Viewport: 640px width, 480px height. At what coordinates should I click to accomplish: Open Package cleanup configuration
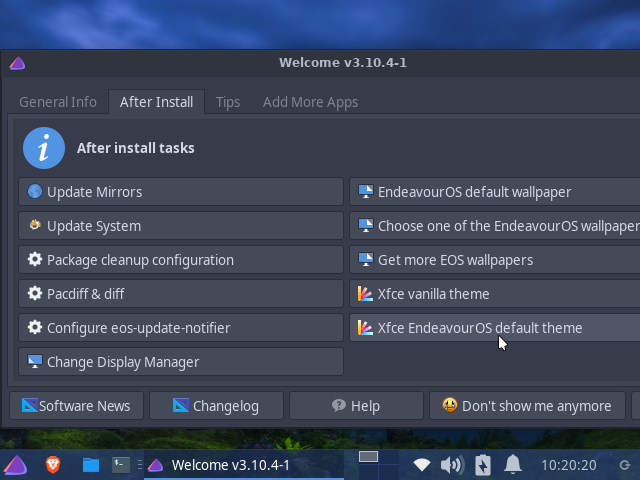181,260
